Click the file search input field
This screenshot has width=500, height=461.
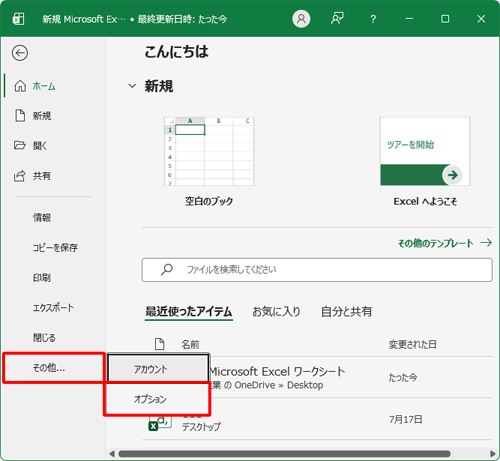pyautogui.click(x=317, y=269)
